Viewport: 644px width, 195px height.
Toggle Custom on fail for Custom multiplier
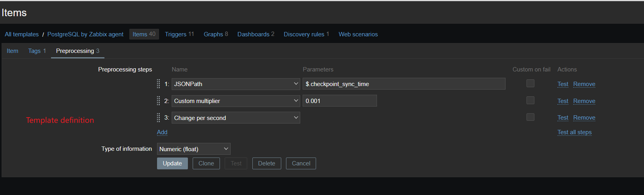pos(530,100)
